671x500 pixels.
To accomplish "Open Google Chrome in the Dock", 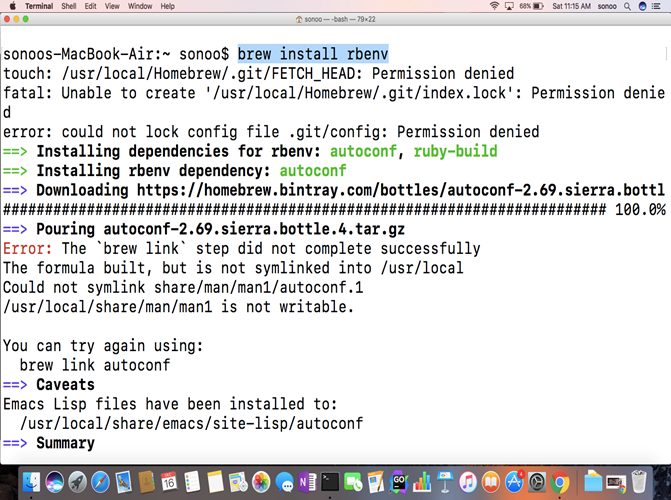I will [x=560, y=482].
